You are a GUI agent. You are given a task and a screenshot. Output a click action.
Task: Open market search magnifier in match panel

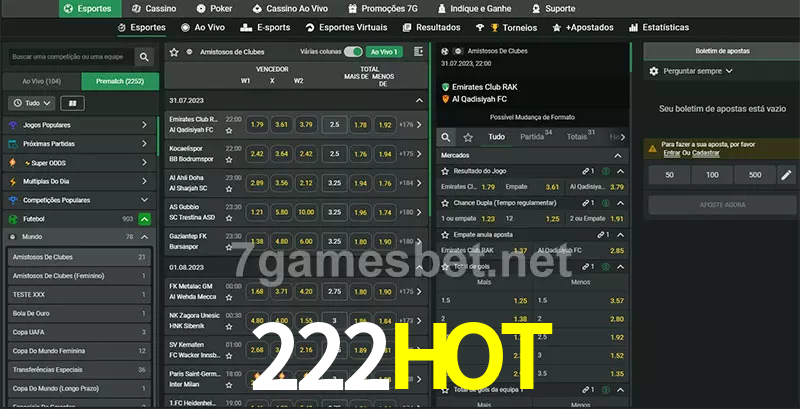[446, 137]
